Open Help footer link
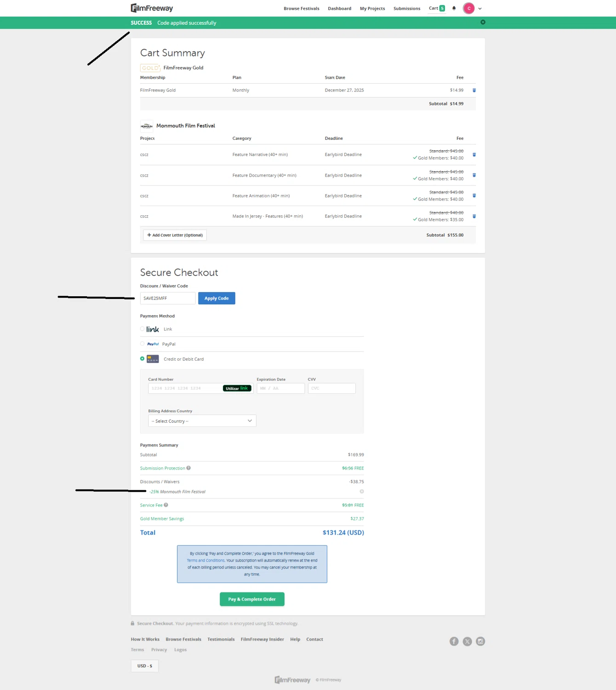 (x=295, y=639)
